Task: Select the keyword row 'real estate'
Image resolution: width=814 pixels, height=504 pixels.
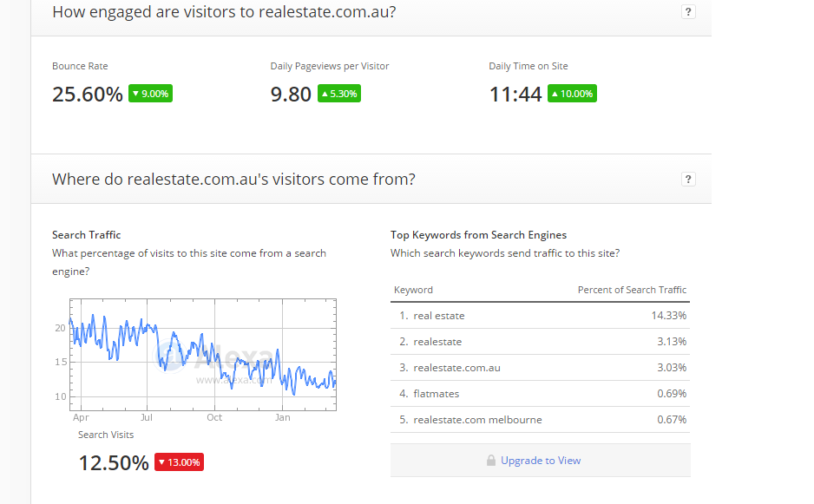Action: 540,316
